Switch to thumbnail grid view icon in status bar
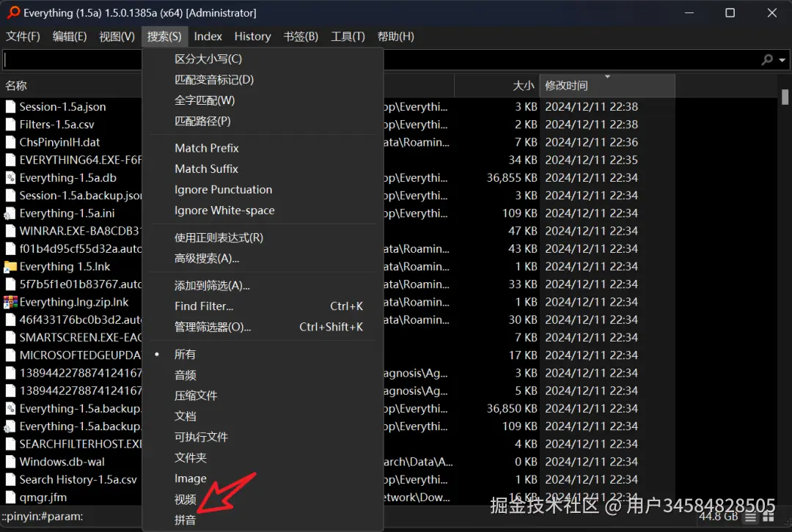The width and height of the screenshot is (792, 532). click(x=769, y=517)
